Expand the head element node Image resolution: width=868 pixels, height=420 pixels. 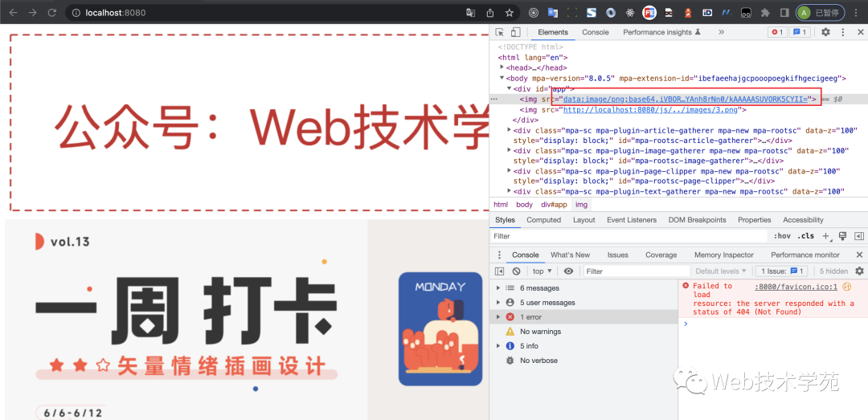click(502, 67)
